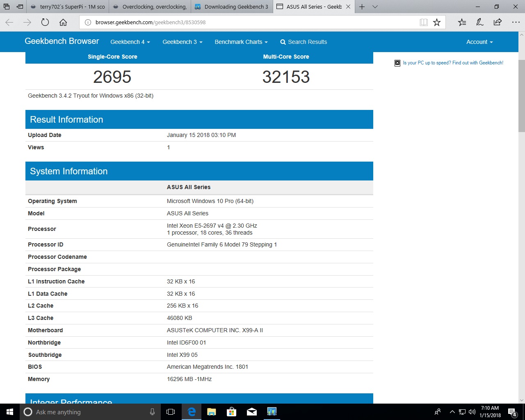The width and height of the screenshot is (525, 420).
Task: Click 'GenuineIntel Family 6 Model 79 Stepping 1'
Action: 221,244
